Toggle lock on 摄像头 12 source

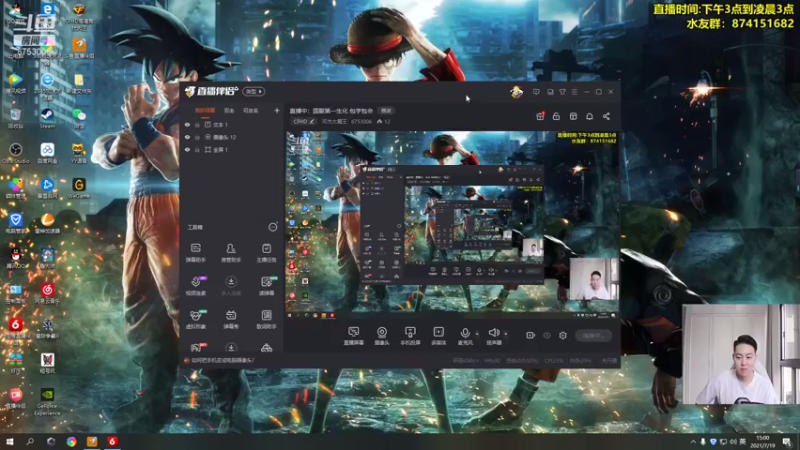pyautogui.click(x=197, y=137)
